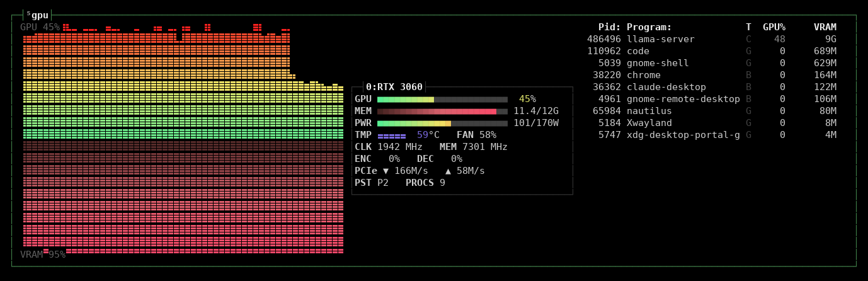
Task: Click the 80M VRAM value
Action: (x=828, y=111)
